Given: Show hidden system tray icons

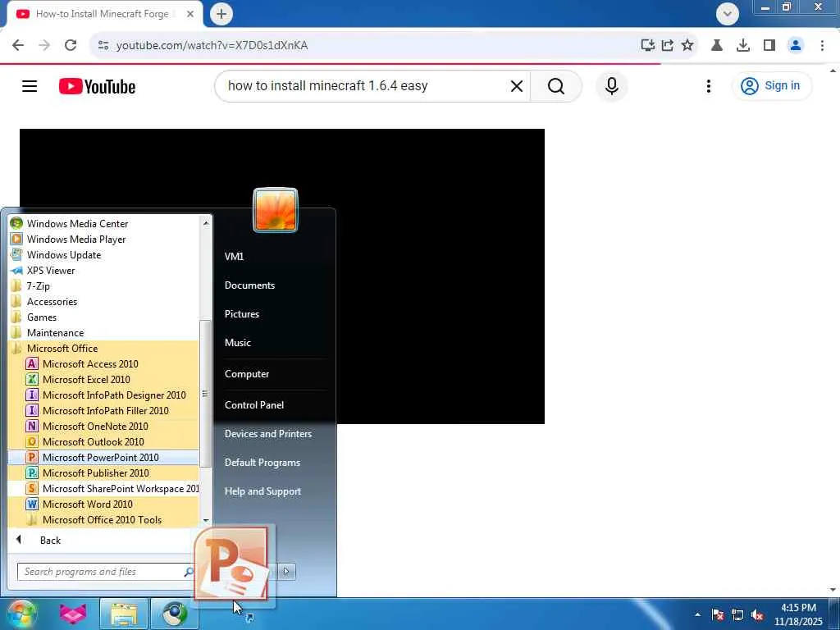Looking at the screenshot, I should (x=697, y=614).
